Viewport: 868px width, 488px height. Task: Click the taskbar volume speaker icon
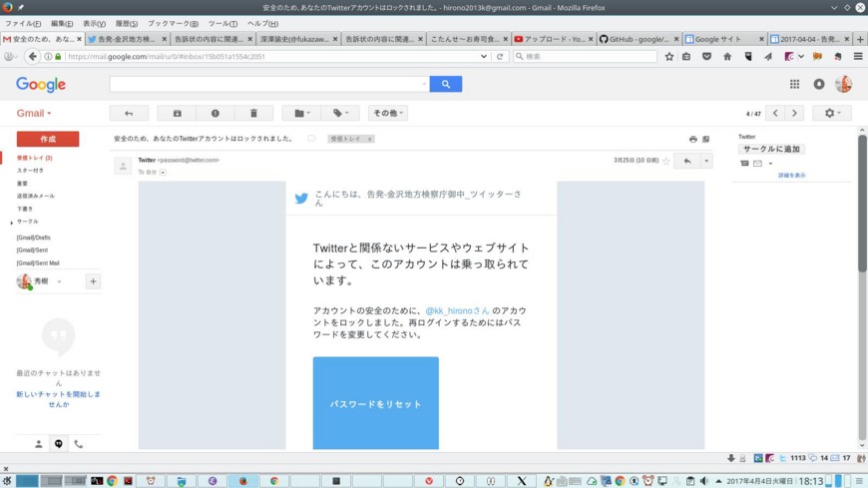(x=704, y=481)
